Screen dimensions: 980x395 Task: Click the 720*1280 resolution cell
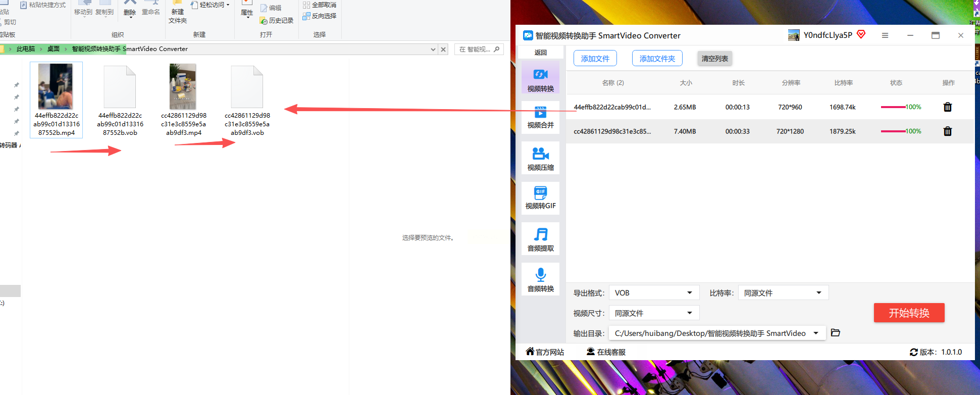coord(790,131)
